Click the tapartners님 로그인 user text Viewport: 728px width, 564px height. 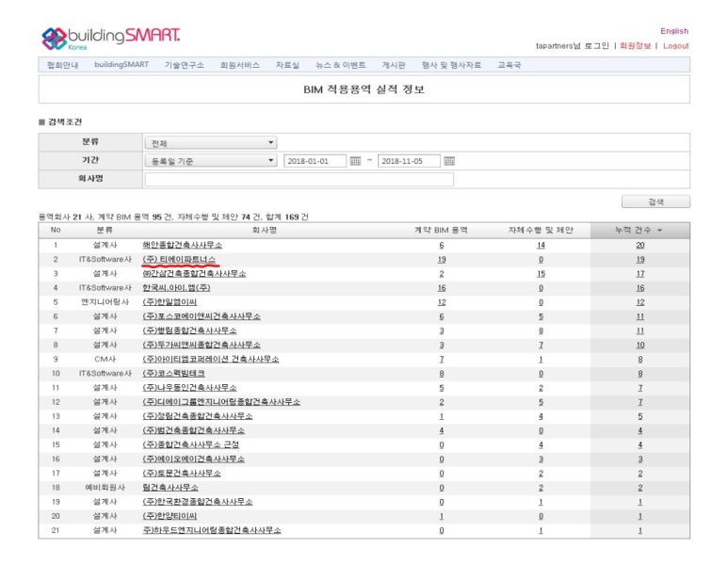pyautogui.click(x=572, y=46)
